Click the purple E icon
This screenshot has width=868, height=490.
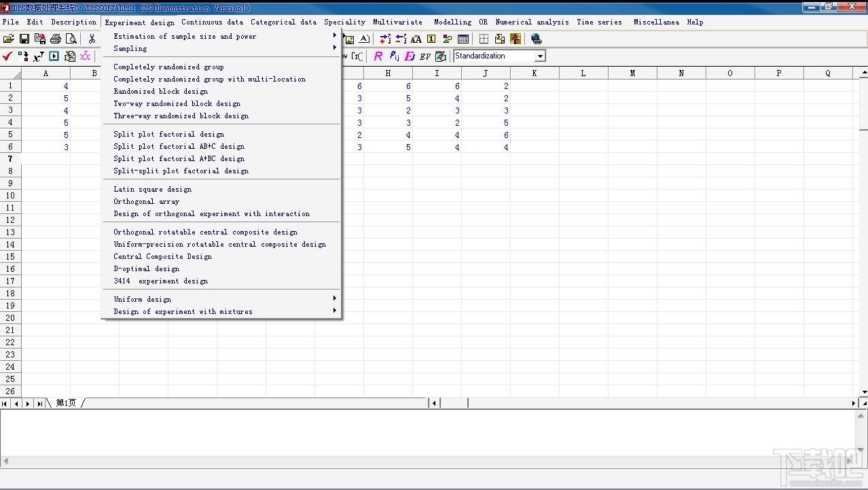[x=410, y=56]
